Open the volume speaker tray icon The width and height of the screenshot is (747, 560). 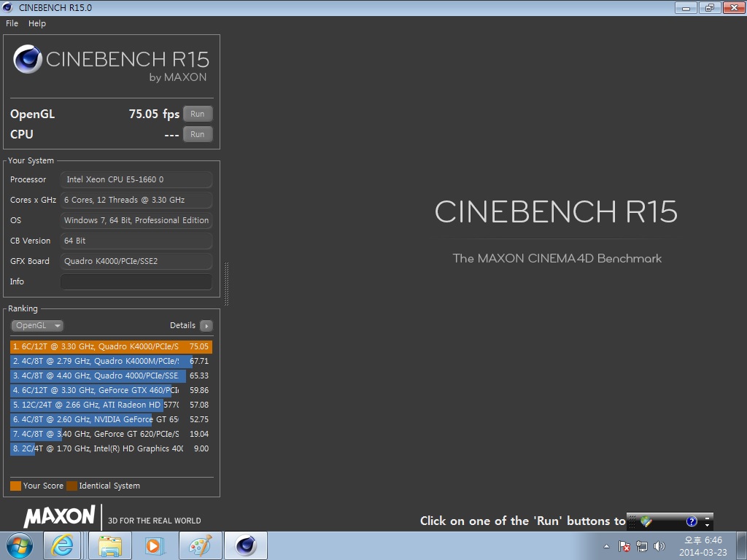pyautogui.click(x=659, y=546)
